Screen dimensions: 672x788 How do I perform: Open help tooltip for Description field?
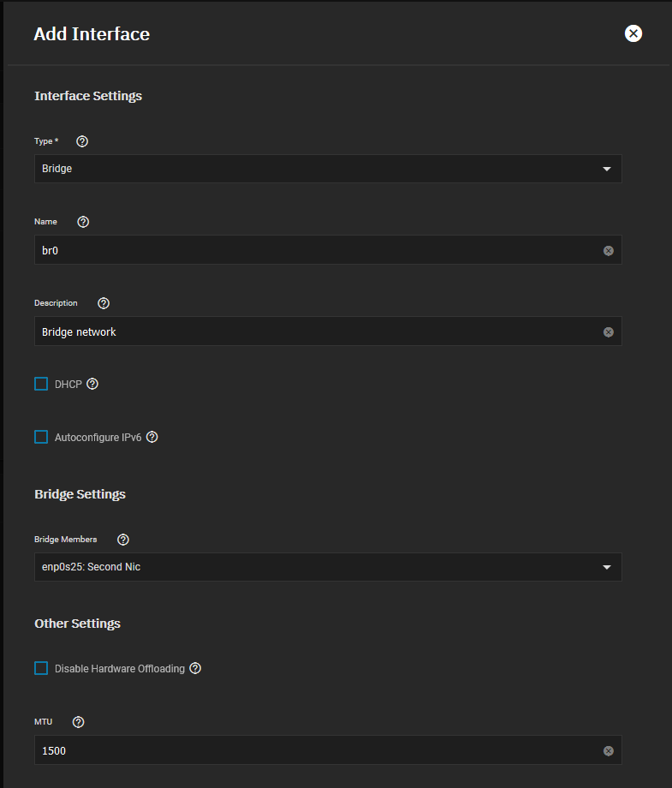tap(104, 303)
